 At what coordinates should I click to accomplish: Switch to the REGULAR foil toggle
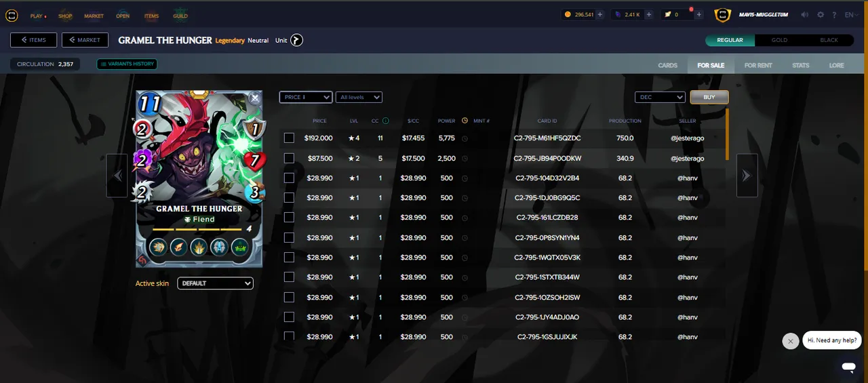pos(730,40)
